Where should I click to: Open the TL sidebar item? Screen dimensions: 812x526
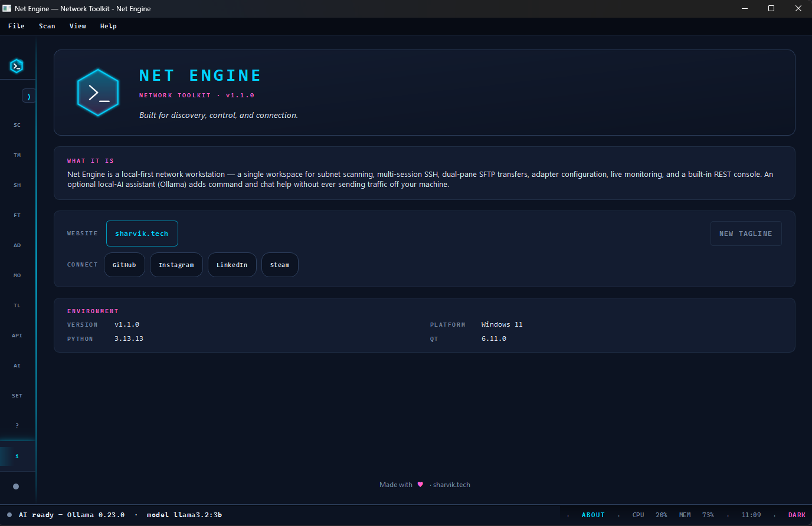(x=17, y=305)
